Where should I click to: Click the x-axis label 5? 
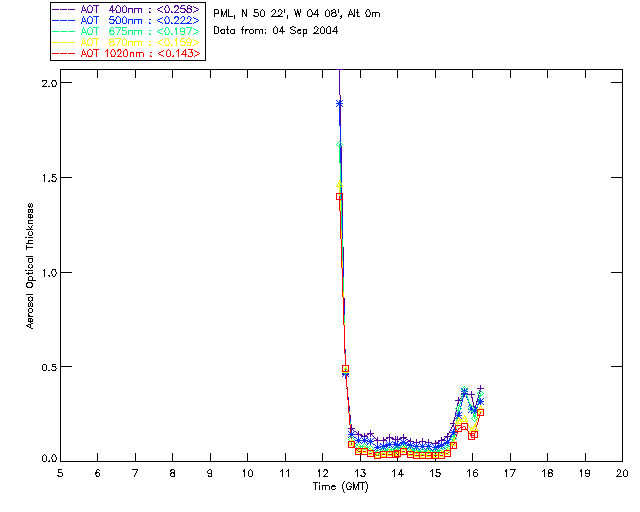[60, 473]
